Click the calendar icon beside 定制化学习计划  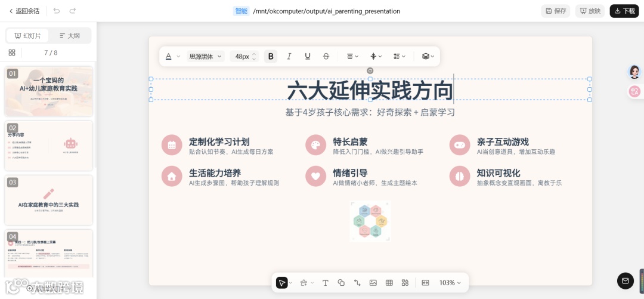click(172, 145)
